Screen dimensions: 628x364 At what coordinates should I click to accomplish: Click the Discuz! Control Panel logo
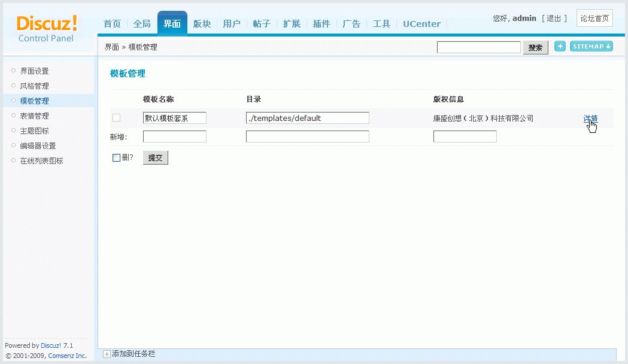click(47, 29)
